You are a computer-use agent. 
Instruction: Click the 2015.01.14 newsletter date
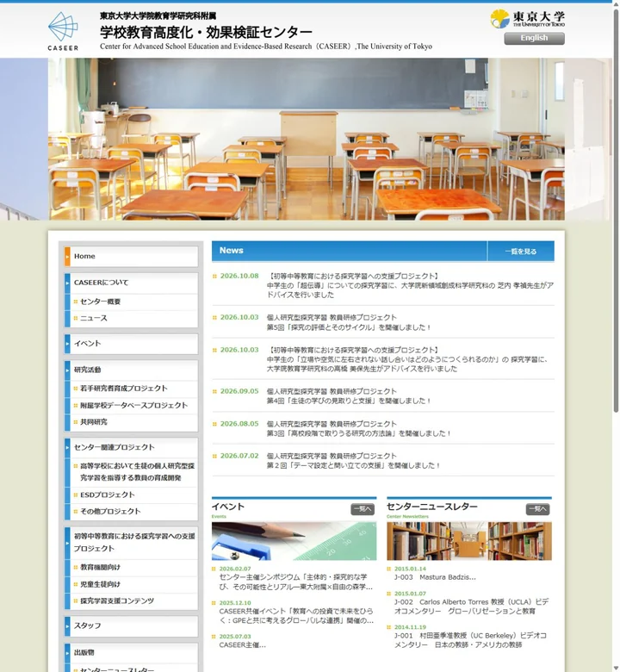pos(410,569)
